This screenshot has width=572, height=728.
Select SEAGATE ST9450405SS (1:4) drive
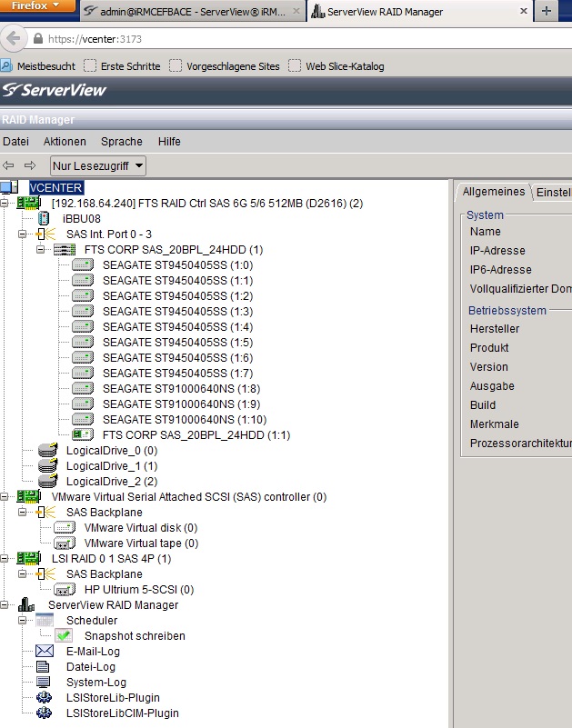click(x=177, y=327)
